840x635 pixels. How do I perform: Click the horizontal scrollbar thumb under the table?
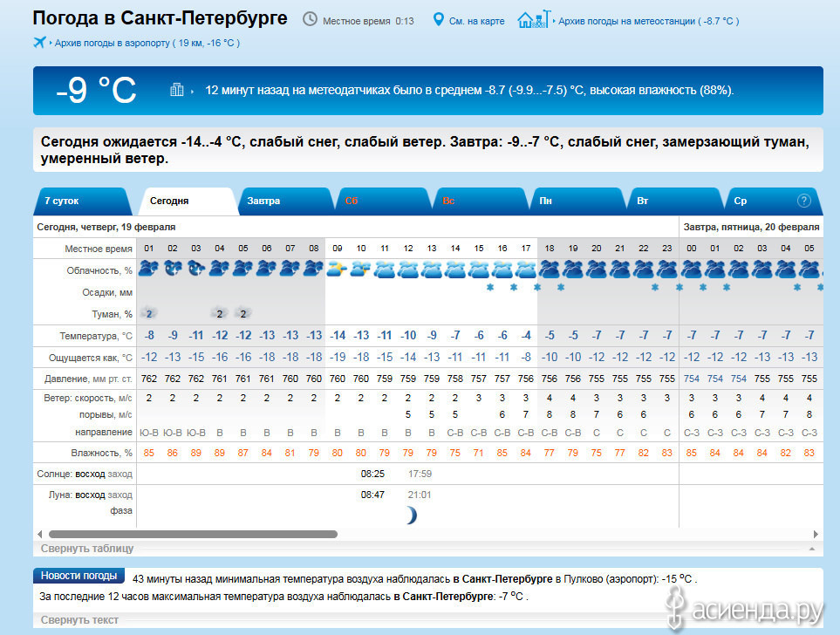click(192, 534)
